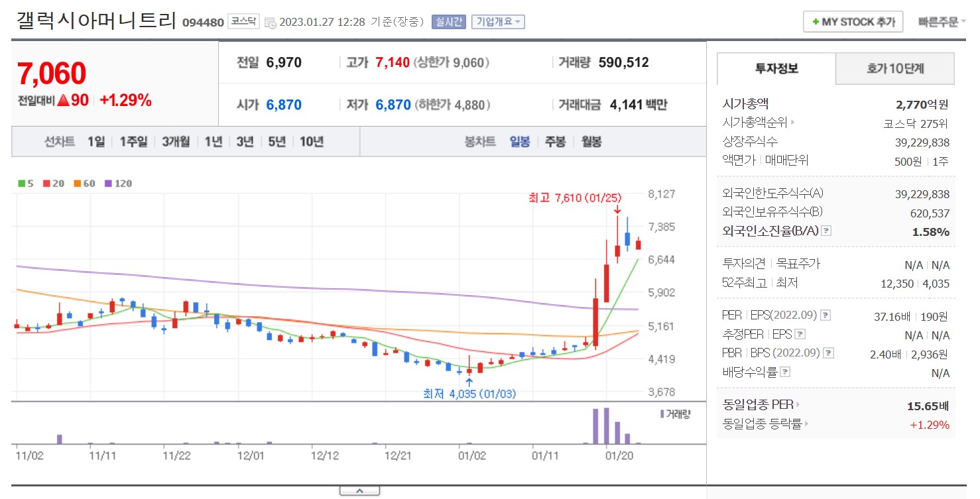Select the 1주일 line chart period
The height and width of the screenshot is (499, 980).
point(134,141)
